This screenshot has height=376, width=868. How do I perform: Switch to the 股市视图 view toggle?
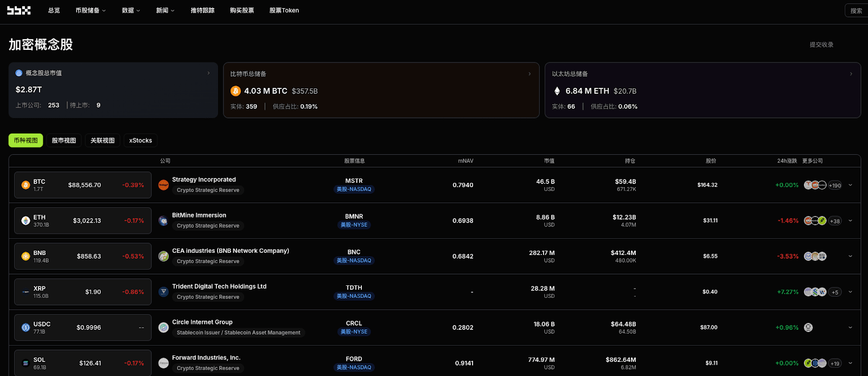[63, 141]
